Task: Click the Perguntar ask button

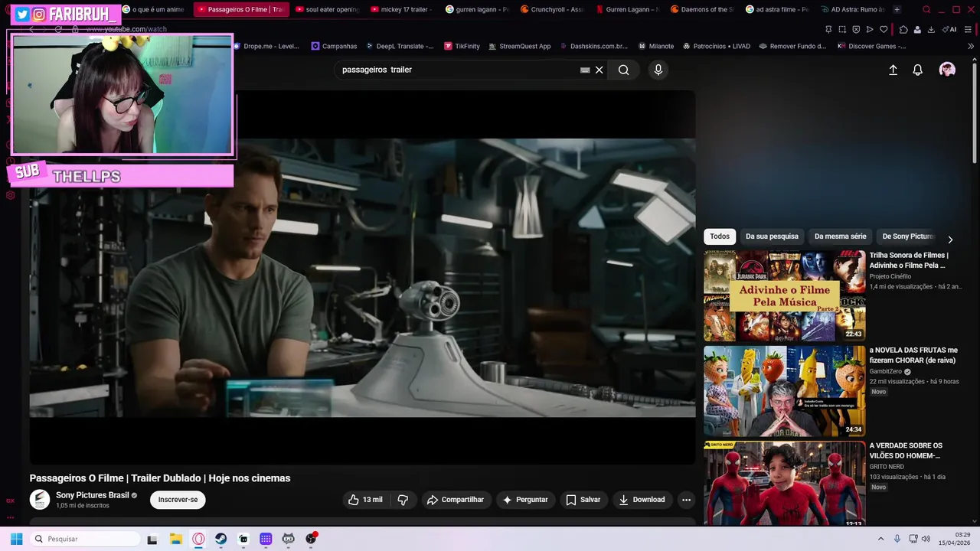Action: [524, 500]
